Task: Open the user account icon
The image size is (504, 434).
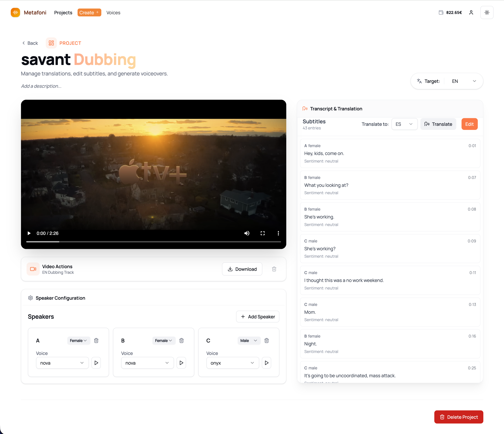Action: [x=471, y=12]
